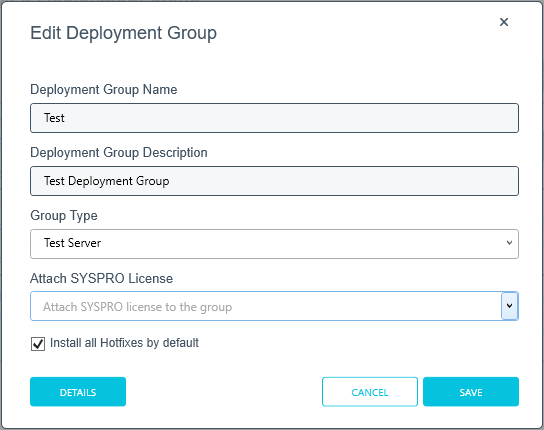Image resolution: width=544 pixels, height=430 pixels.
Task: Save the deployment group changes
Action: [x=471, y=391]
